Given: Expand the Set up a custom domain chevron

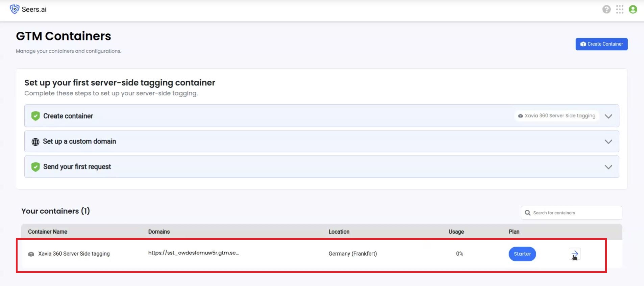Looking at the screenshot, I should pos(608,141).
